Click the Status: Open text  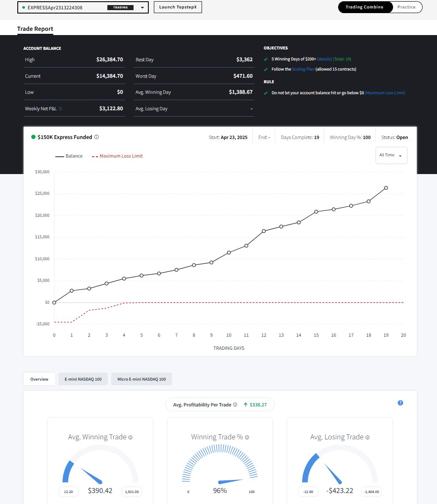point(395,137)
